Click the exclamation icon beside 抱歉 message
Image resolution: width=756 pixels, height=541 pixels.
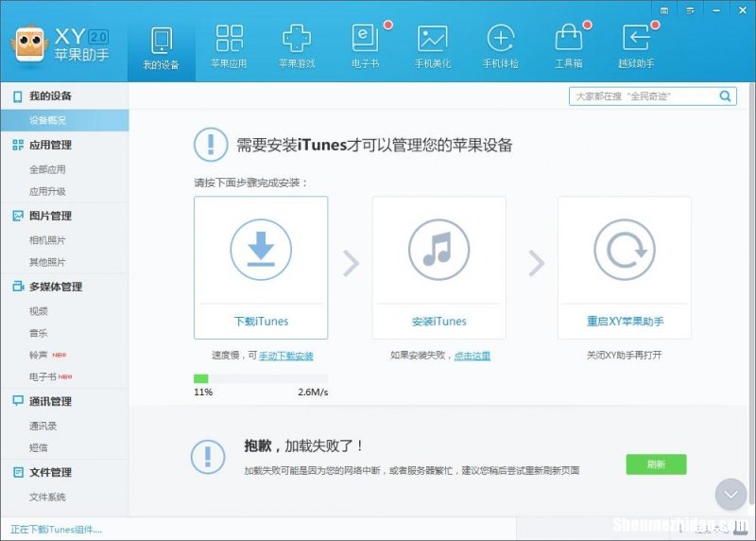[208, 456]
